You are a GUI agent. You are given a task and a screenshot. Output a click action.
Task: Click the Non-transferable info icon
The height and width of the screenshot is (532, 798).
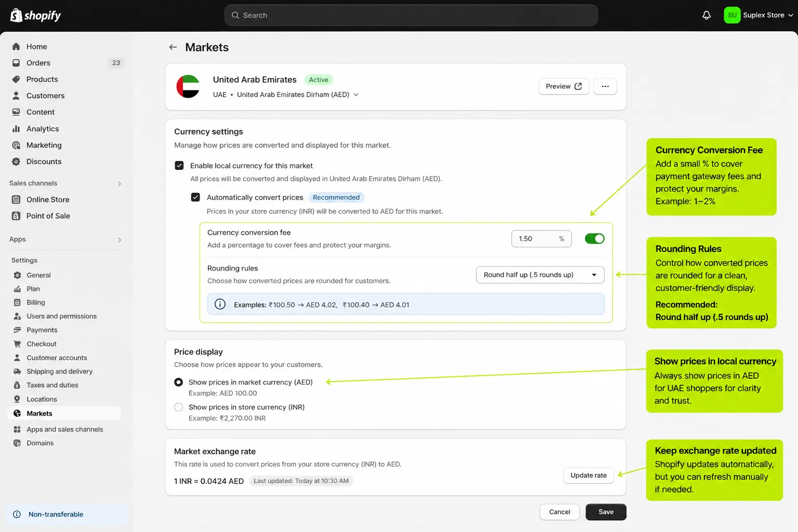point(17,514)
